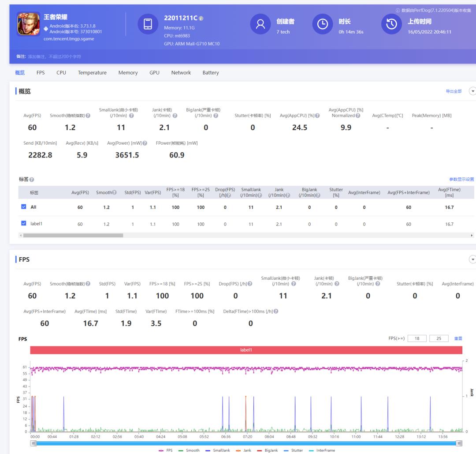Click help icon next to 标签 heading

coord(31,180)
